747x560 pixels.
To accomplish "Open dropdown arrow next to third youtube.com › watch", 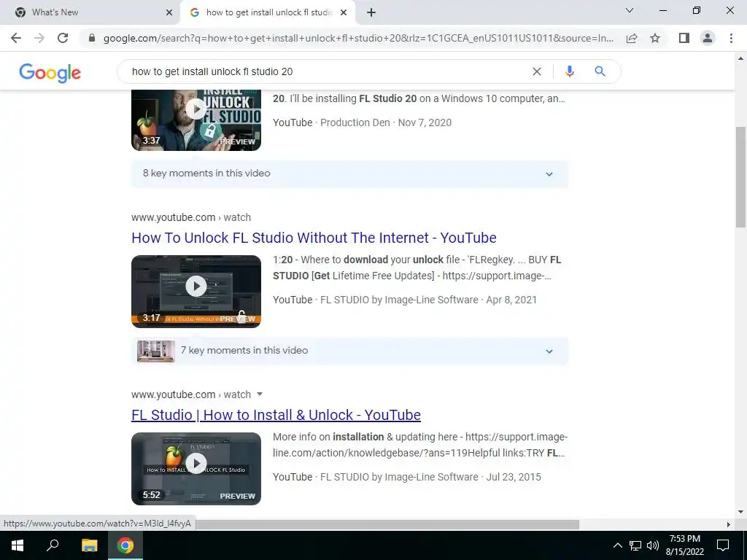I will (260, 394).
